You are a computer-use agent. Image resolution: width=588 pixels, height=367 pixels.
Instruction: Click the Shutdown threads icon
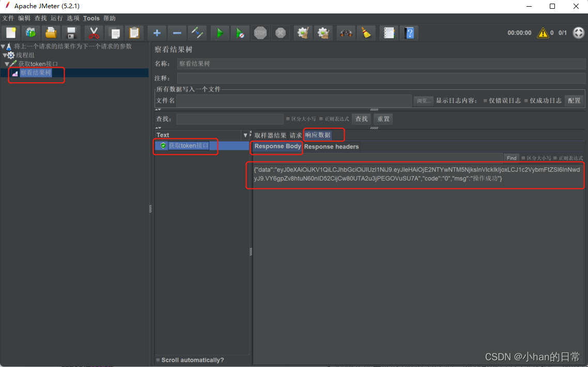281,33
